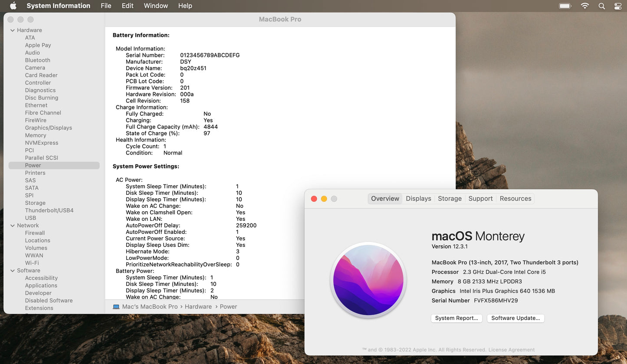Switch to the Displays tab
Viewport: 627px width, 364px height.
pos(418,199)
